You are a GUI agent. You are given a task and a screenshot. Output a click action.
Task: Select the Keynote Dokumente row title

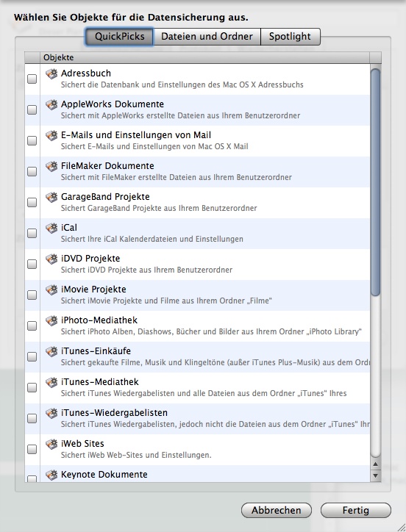104,475
